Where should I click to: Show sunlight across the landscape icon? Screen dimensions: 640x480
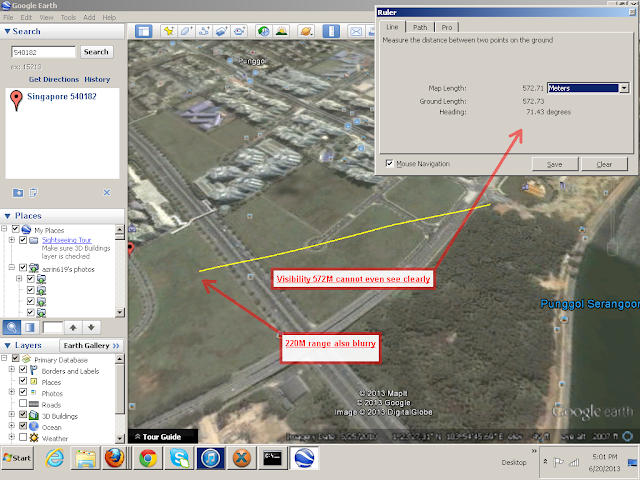282,31
